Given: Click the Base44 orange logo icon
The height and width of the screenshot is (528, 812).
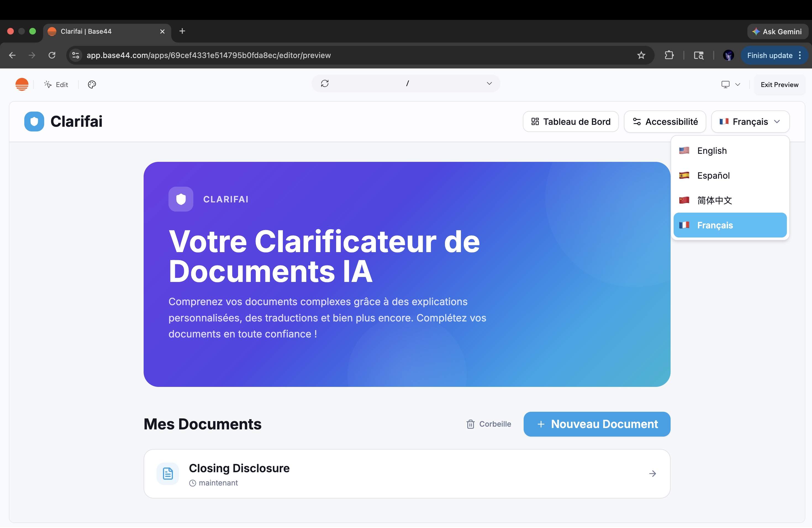Looking at the screenshot, I should click(x=22, y=84).
